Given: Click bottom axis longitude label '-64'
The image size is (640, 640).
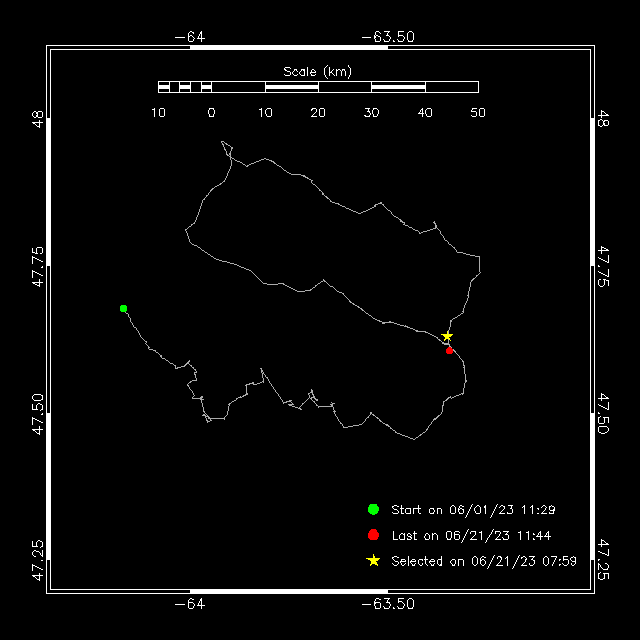Looking at the screenshot, I should click(x=190, y=604).
